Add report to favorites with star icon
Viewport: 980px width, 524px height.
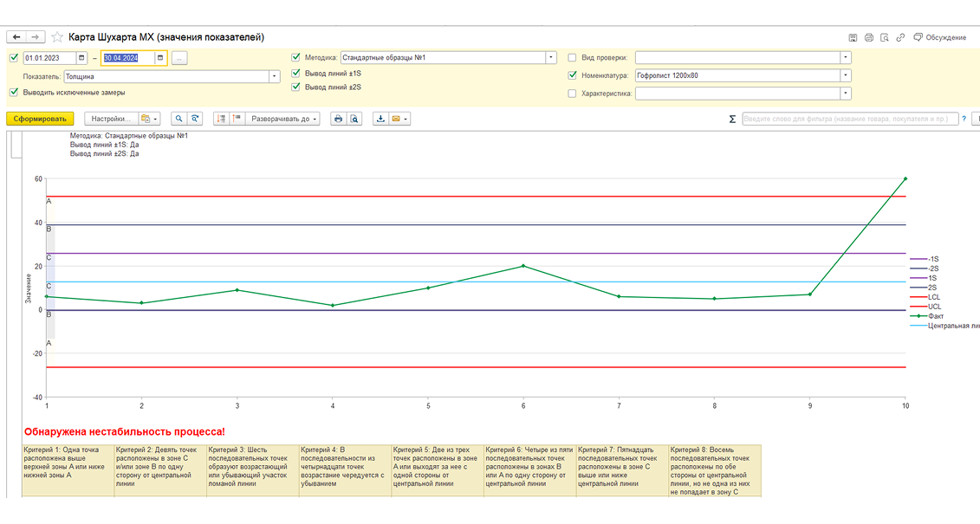(57, 37)
